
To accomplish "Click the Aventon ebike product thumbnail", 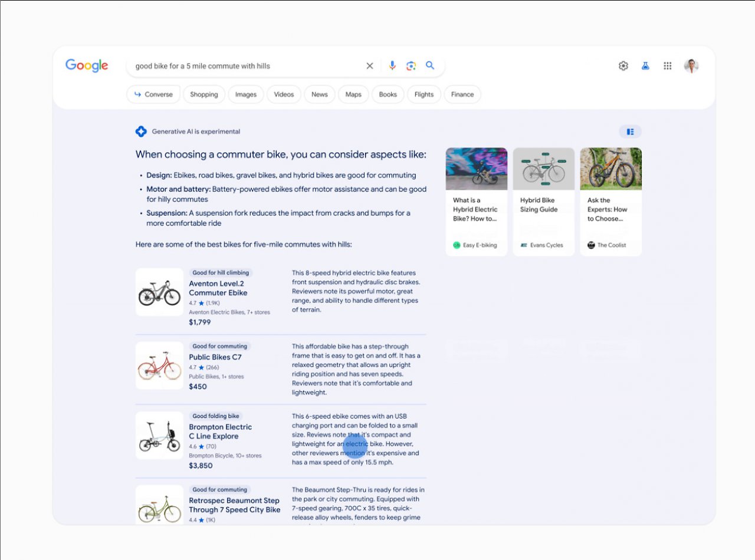I will click(159, 292).
